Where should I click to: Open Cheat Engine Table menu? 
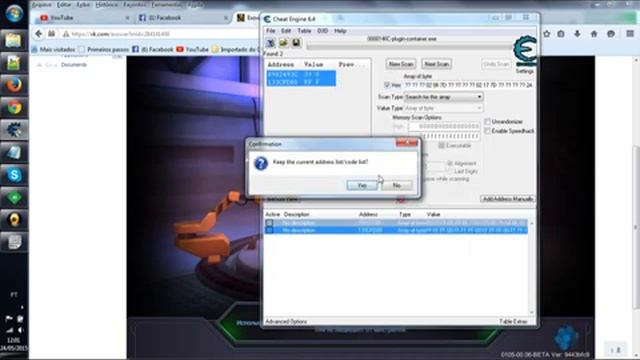(304, 31)
